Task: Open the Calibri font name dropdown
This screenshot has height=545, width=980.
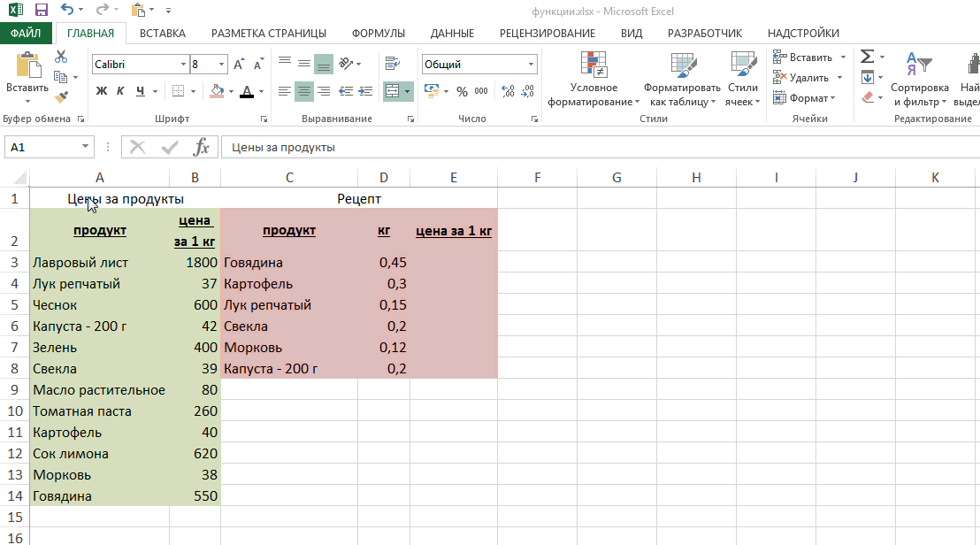Action: click(183, 65)
